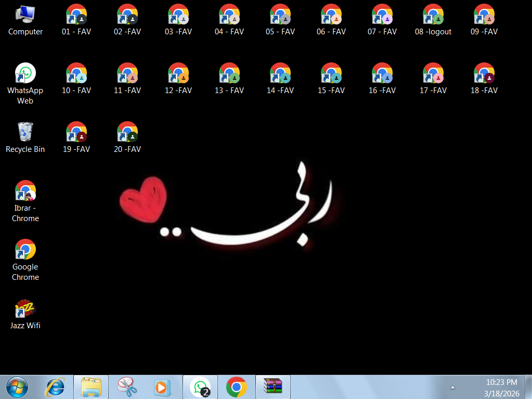
Task: Select the 13 - FAV Chrome shortcut
Action: pos(229,79)
